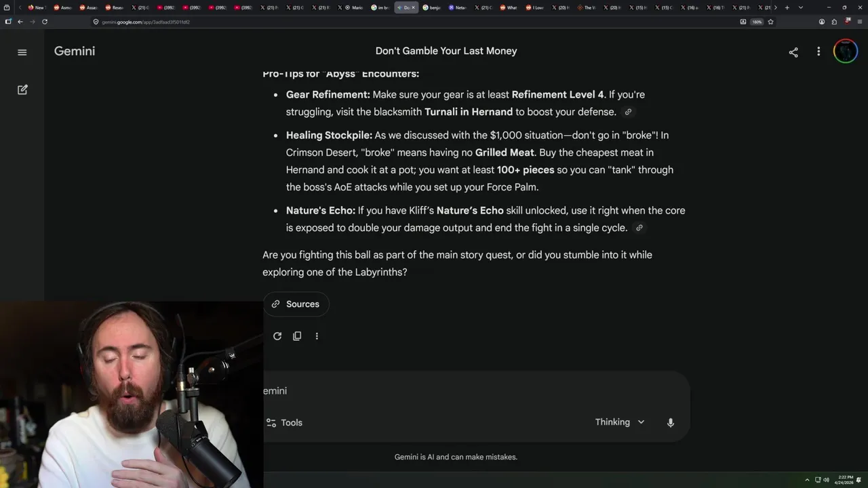
Task: Open the red extension badge icon in toolbar
Action: click(x=847, y=22)
